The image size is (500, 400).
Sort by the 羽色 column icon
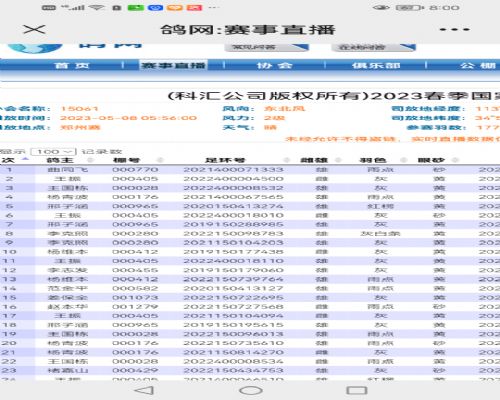[403, 160]
